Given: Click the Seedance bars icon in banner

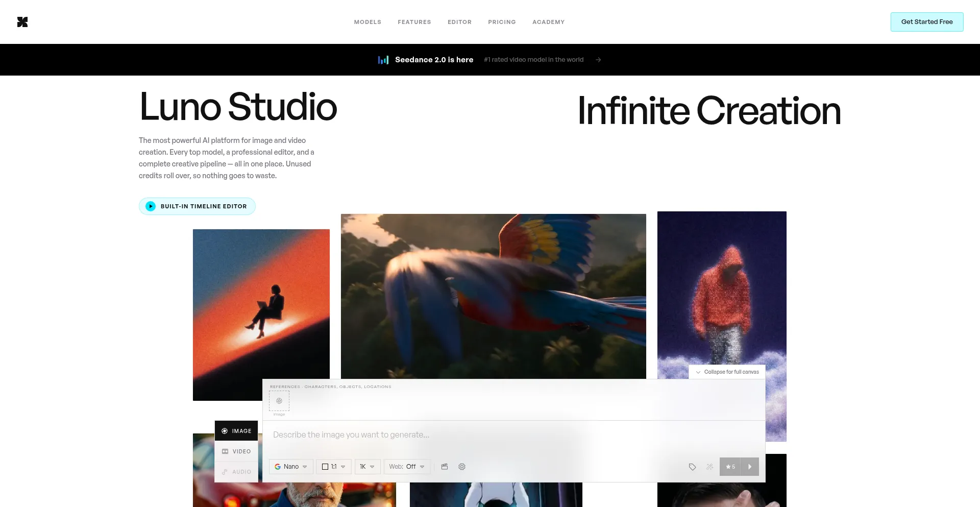Looking at the screenshot, I should click(x=383, y=60).
